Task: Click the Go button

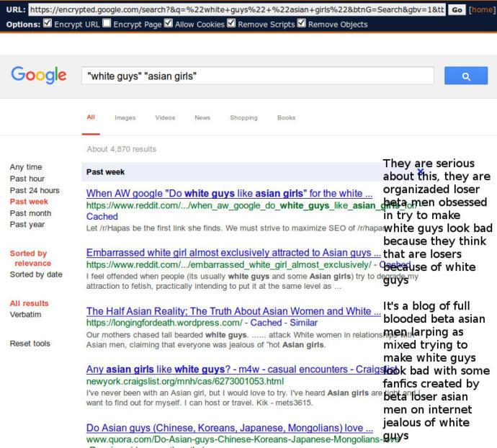Action: (457, 10)
